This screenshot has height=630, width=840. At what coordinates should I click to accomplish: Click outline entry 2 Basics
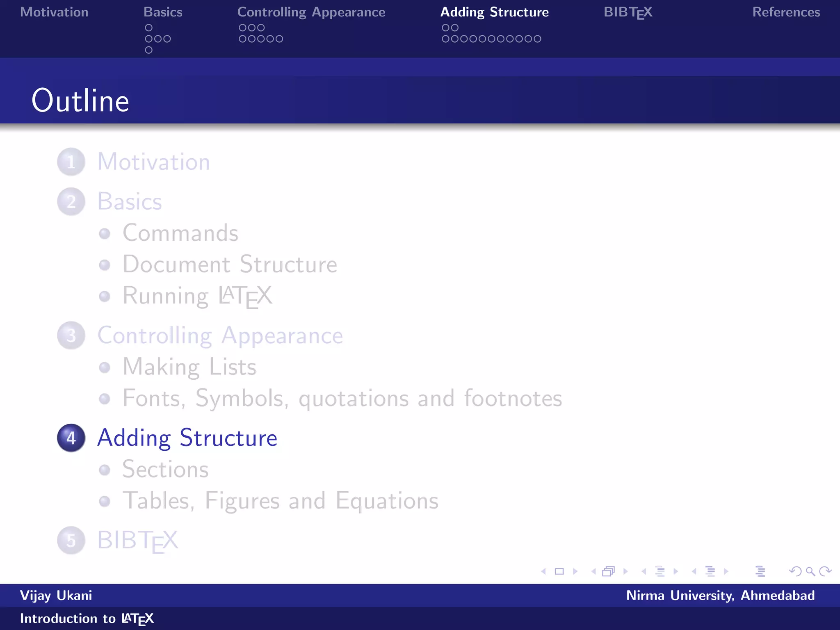(130, 201)
